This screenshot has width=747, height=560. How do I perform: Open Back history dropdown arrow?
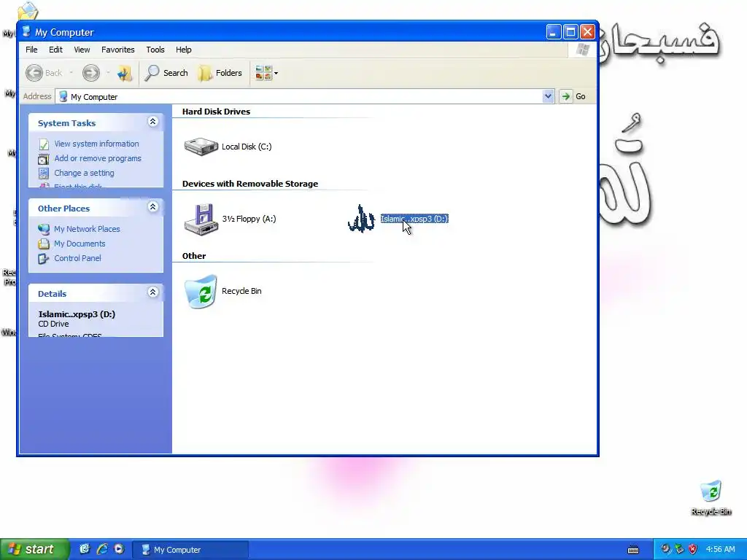tap(71, 73)
